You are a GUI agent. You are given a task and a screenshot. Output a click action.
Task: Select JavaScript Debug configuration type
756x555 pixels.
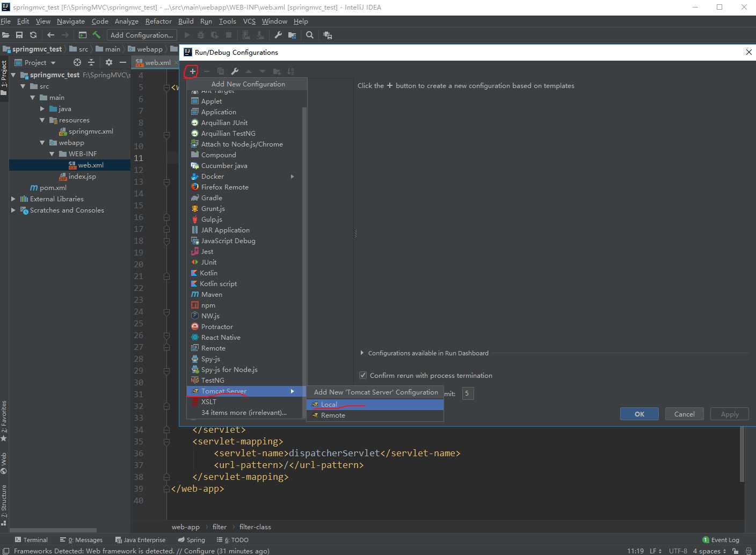[244, 241]
